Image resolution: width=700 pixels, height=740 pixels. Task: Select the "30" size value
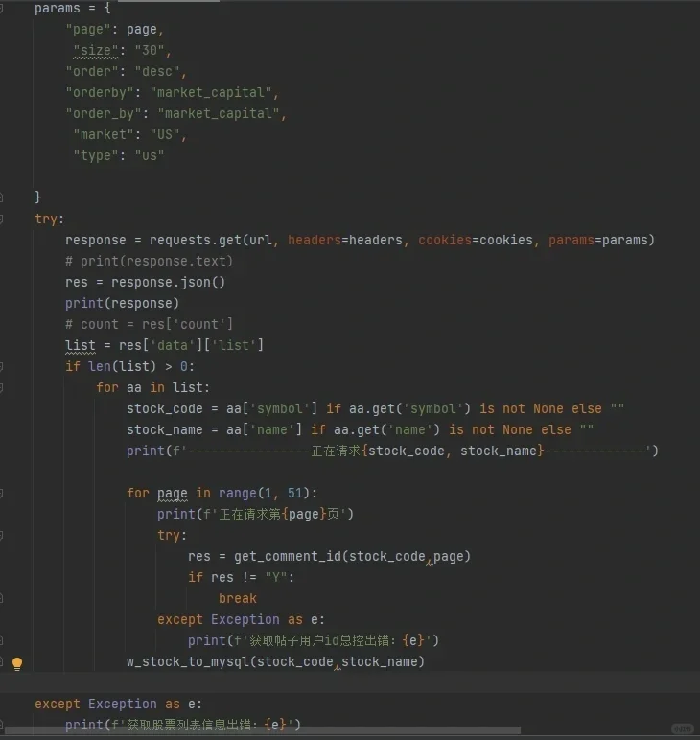(x=150, y=51)
